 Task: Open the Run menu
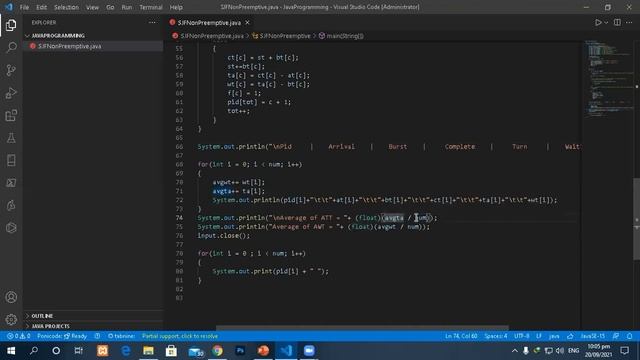[x=127, y=7]
